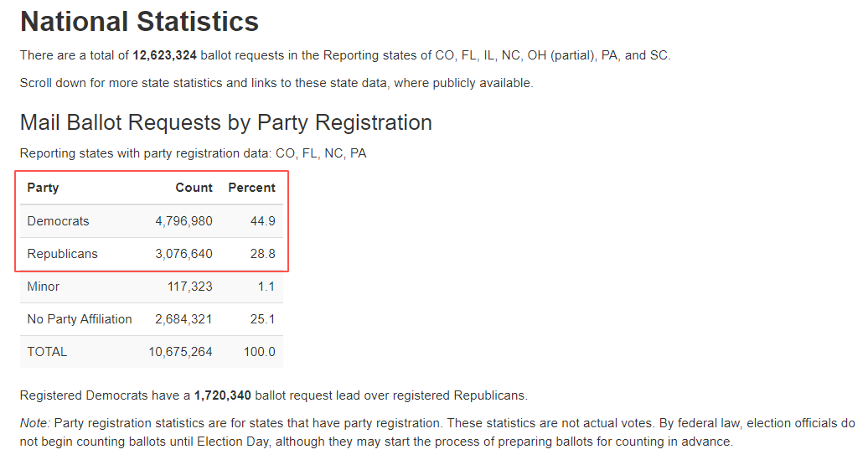
Task: Click the TOTAL row label
Action: tap(47, 352)
